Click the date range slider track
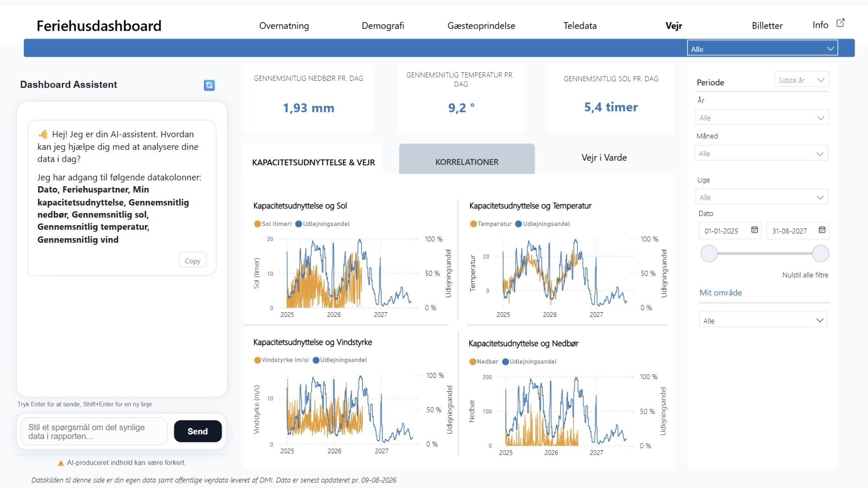The width and height of the screenshot is (868, 488). (765, 254)
